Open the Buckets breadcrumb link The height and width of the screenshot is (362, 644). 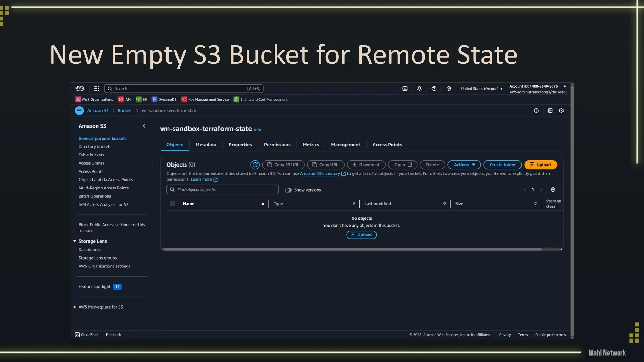[x=125, y=111]
